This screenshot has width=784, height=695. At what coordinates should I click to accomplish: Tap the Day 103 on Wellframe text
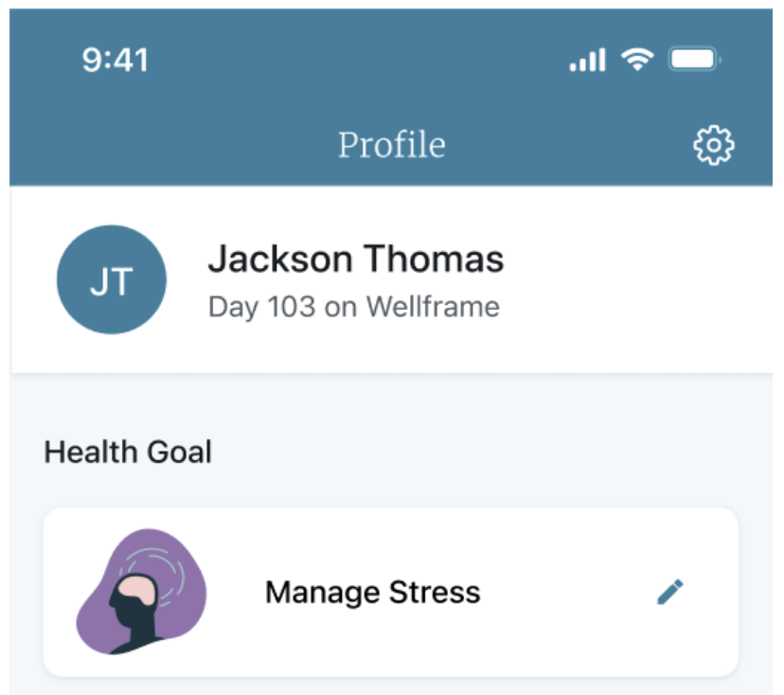pyautogui.click(x=353, y=307)
